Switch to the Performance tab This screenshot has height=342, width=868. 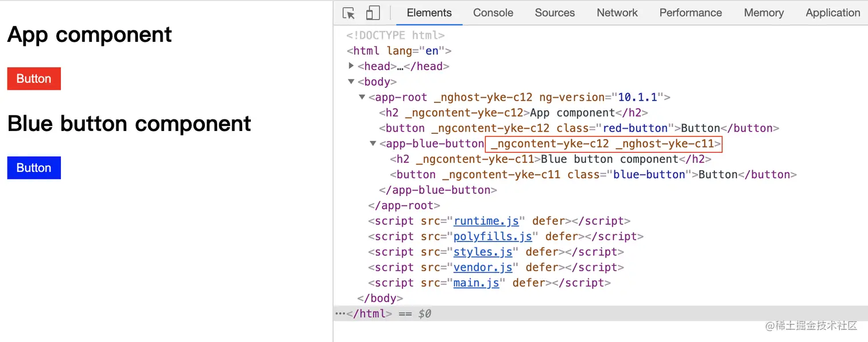coord(691,13)
